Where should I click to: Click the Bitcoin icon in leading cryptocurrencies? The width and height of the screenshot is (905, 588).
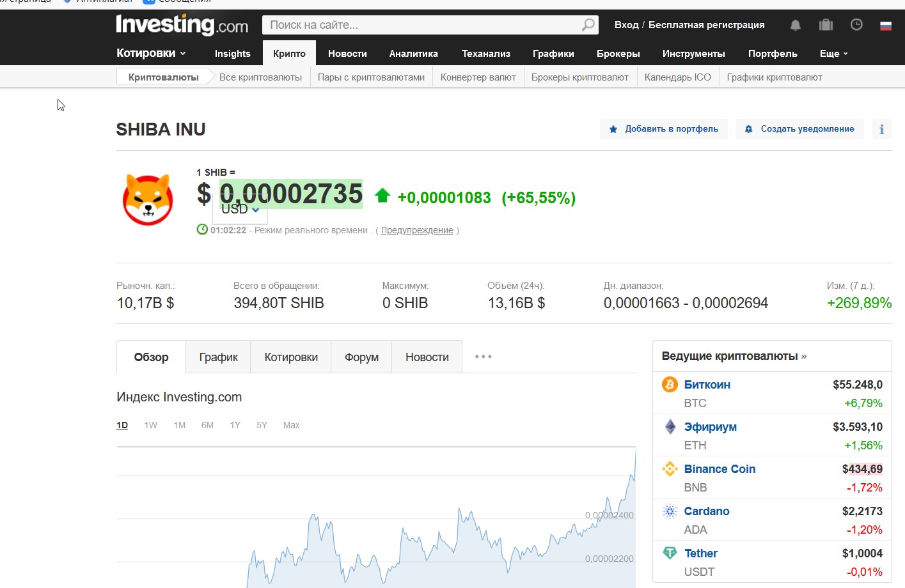click(x=670, y=384)
